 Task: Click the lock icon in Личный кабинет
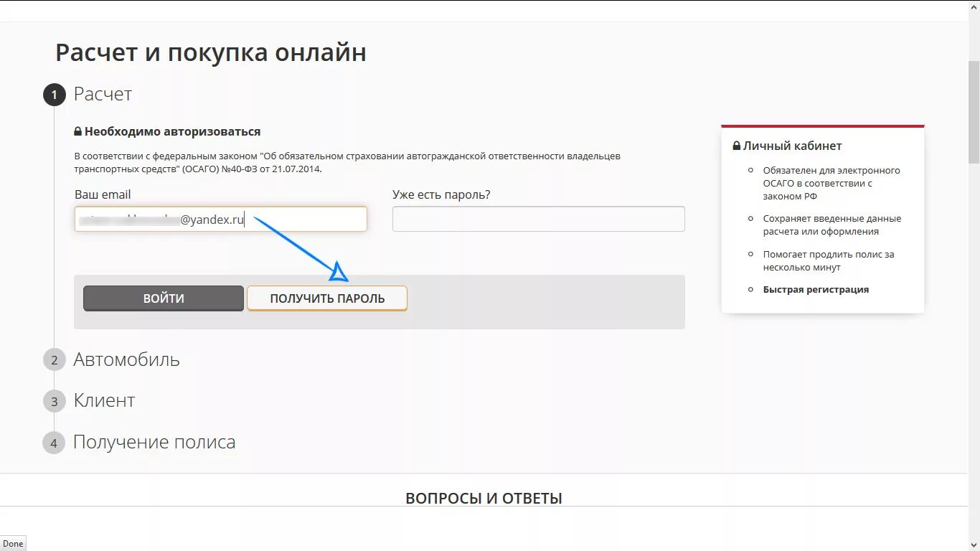coord(736,146)
